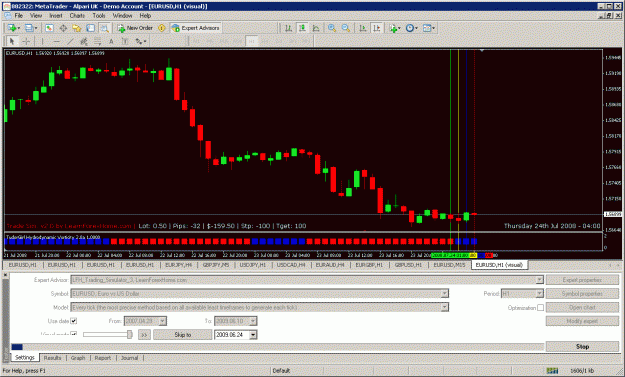
Task: Open the Charts menu
Action: click(x=77, y=16)
